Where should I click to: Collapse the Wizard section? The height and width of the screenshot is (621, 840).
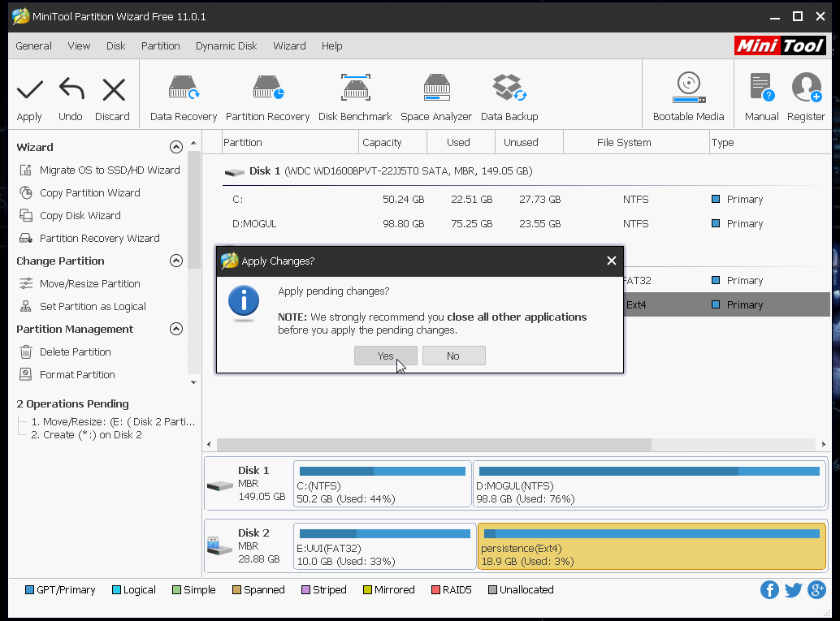(176, 147)
